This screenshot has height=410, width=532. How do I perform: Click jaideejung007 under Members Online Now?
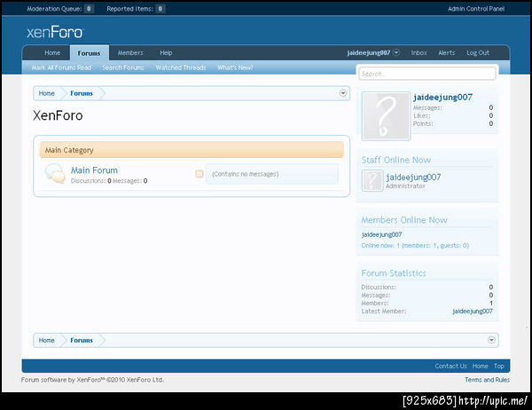coord(381,234)
